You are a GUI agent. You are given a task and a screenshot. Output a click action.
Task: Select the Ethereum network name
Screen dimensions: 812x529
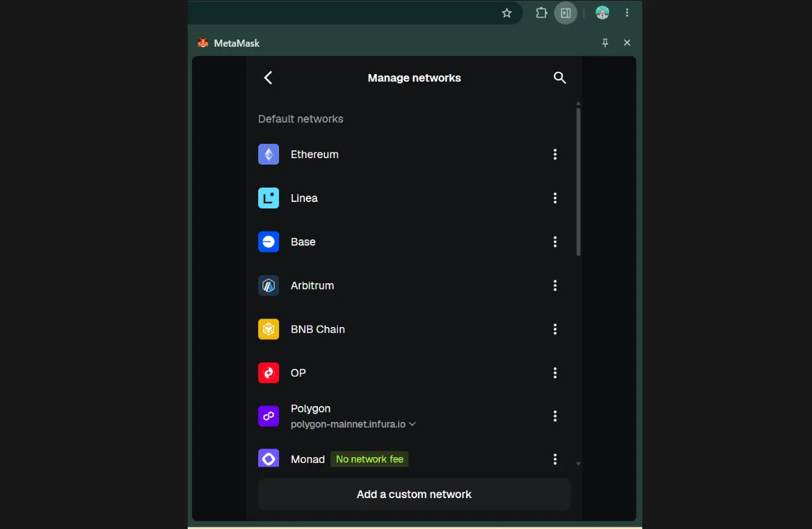(314, 155)
